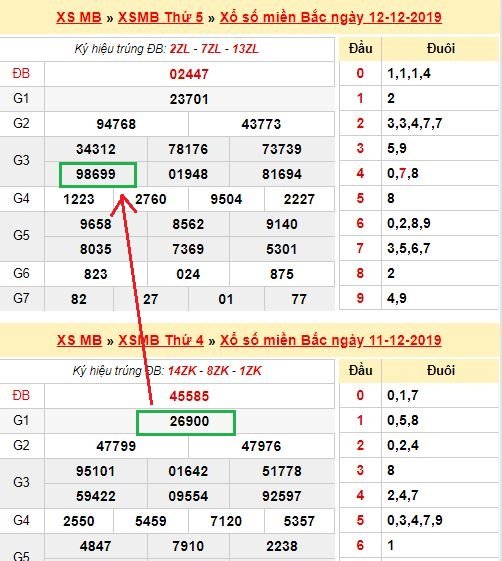The image size is (502, 561).
Task: Open Xổ số miền Bắc ngày 11-12-2019 link
Action: coord(331,340)
